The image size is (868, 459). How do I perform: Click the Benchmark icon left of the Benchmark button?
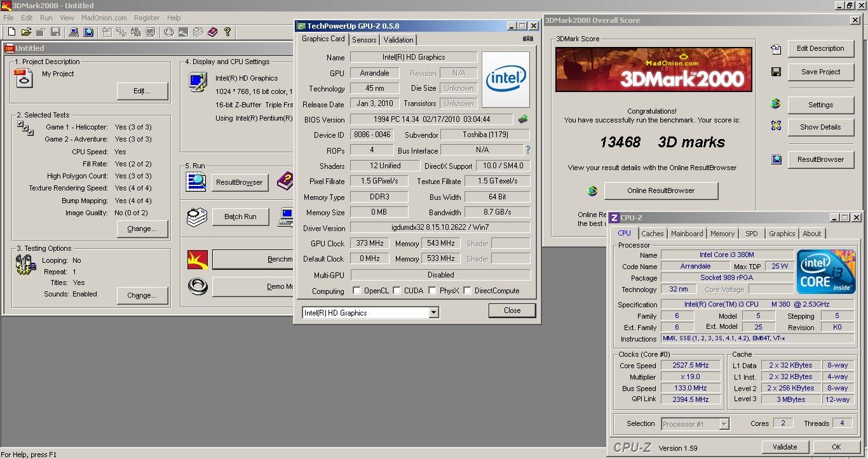pos(198,260)
